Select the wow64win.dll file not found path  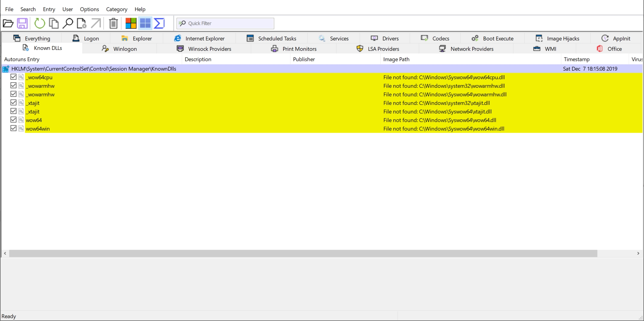pyautogui.click(x=444, y=129)
